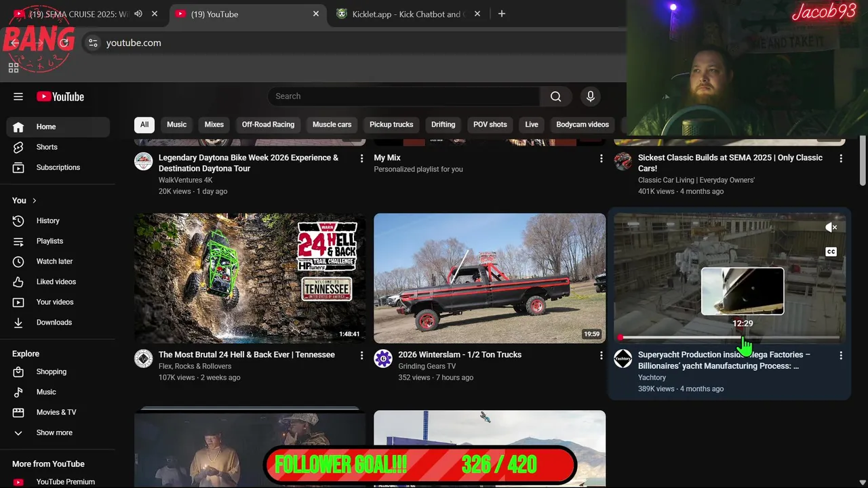Open options menu for My Mix

coord(601,159)
